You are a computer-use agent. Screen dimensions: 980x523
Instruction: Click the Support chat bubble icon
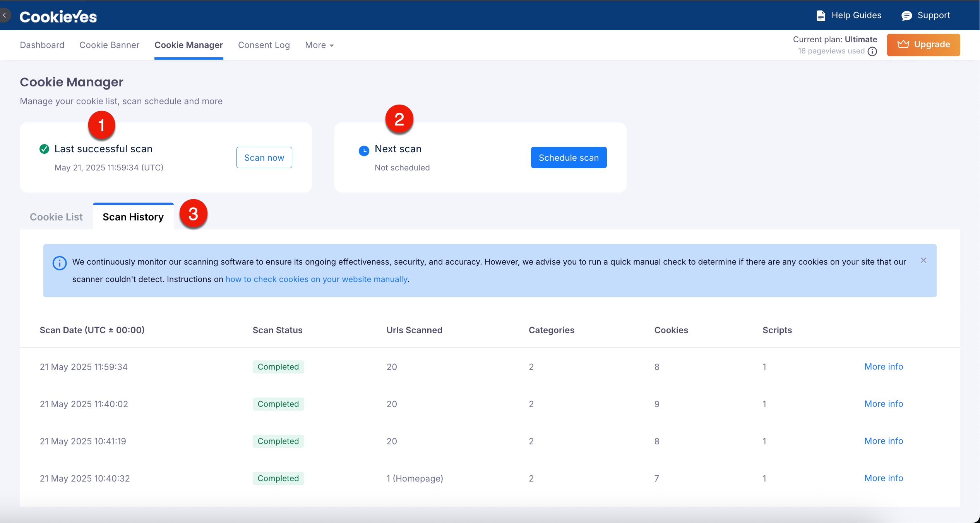click(906, 15)
